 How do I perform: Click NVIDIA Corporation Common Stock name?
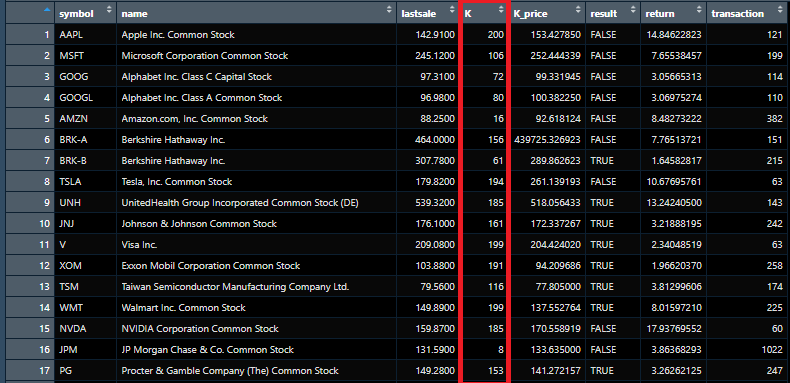(x=200, y=329)
